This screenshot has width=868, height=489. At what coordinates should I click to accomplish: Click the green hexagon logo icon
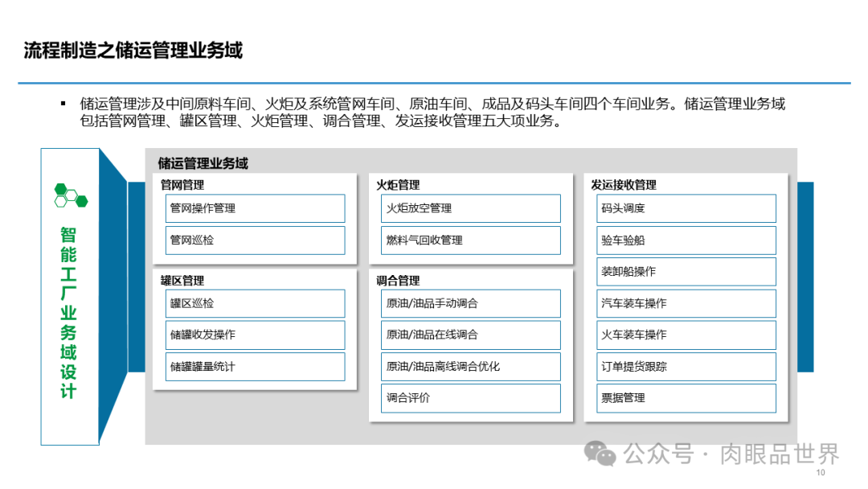[x=71, y=195]
